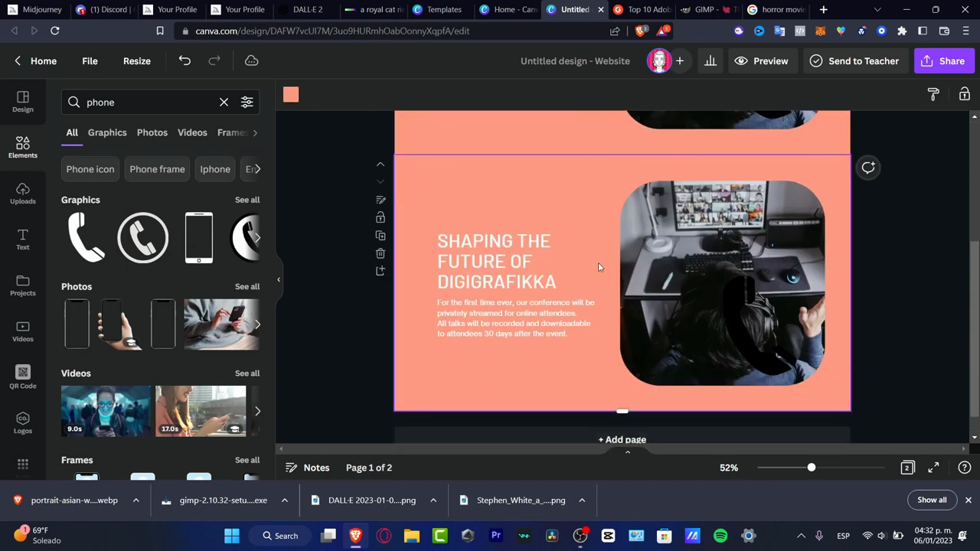Image resolution: width=980 pixels, height=551 pixels.
Task: Open the Uploads panel
Action: [23, 194]
